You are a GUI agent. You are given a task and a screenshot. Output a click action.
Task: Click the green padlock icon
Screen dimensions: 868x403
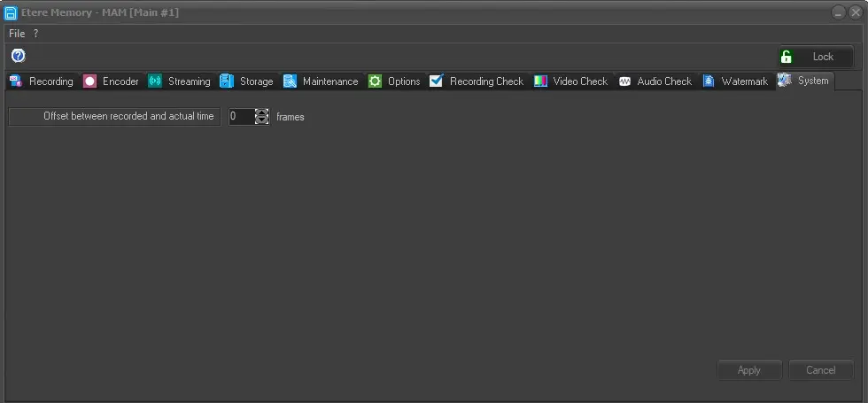click(x=786, y=57)
